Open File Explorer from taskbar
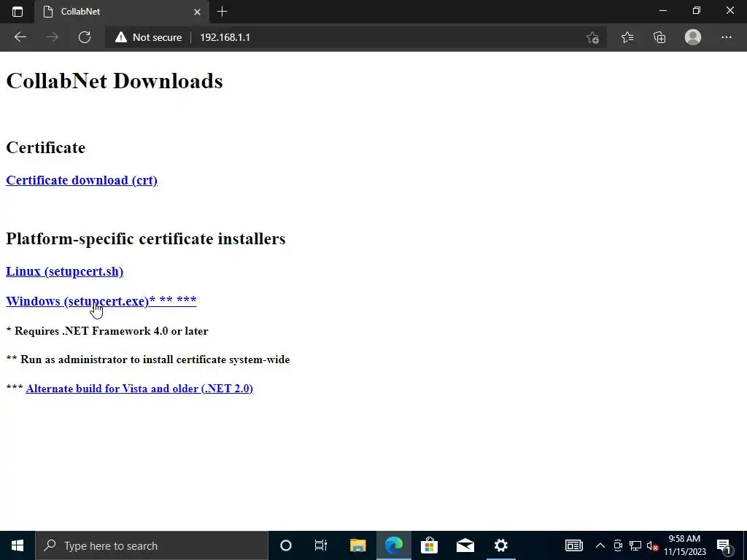This screenshot has height=560, width=747. [x=357, y=545]
